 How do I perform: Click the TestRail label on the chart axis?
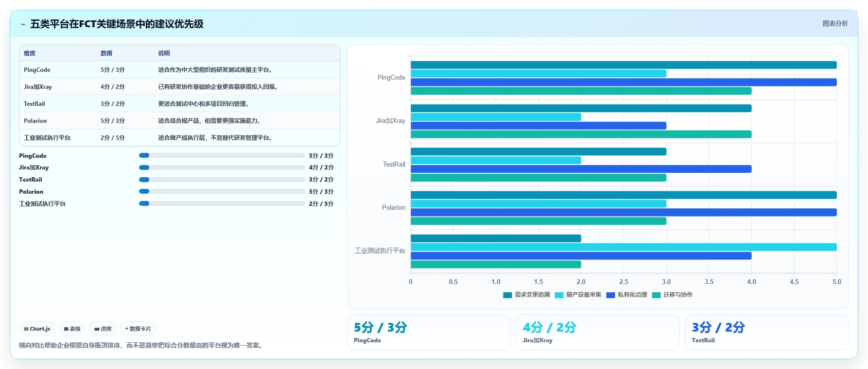coord(394,165)
